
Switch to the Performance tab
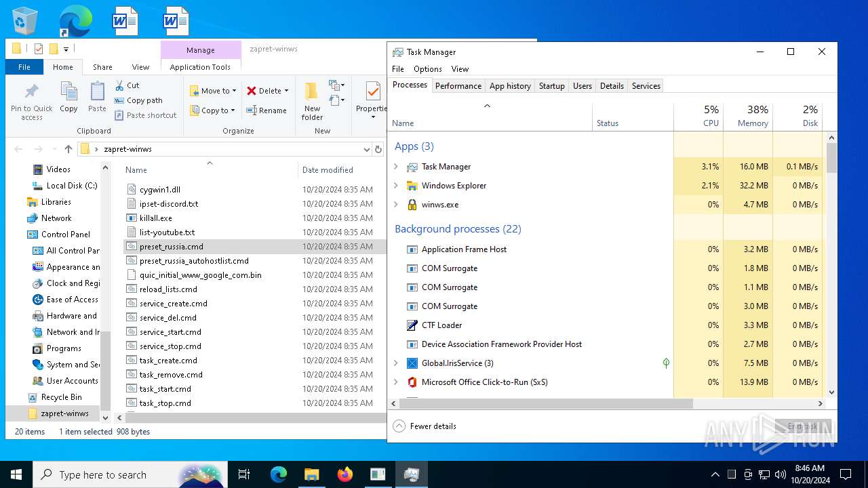tap(458, 86)
